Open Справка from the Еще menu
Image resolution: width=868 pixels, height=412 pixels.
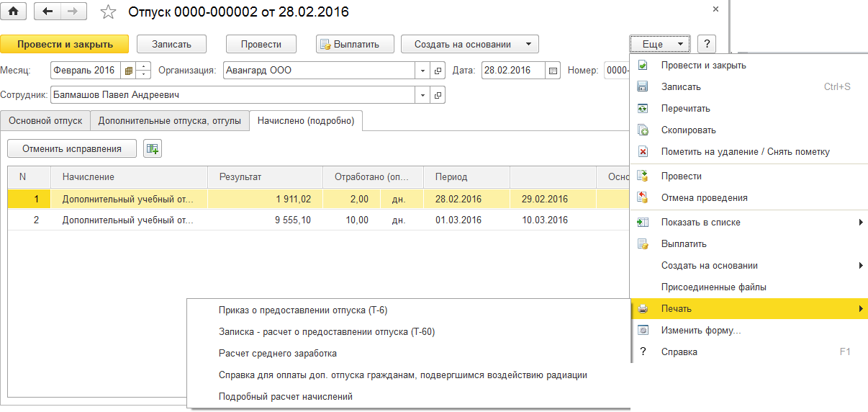[x=749, y=352]
